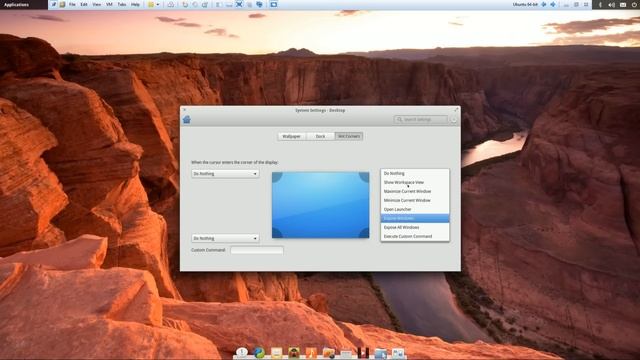This screenshot has height=360, width=640.
Task: Choose Open Launcher option
Action: [x=415, y=209]
